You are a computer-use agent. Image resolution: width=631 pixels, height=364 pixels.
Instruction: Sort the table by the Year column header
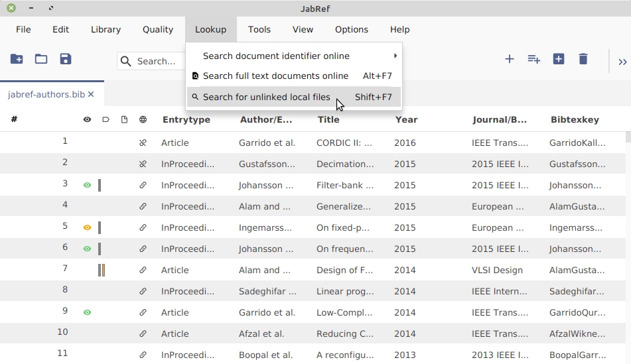pyautogui.click(x=406, y=120)
